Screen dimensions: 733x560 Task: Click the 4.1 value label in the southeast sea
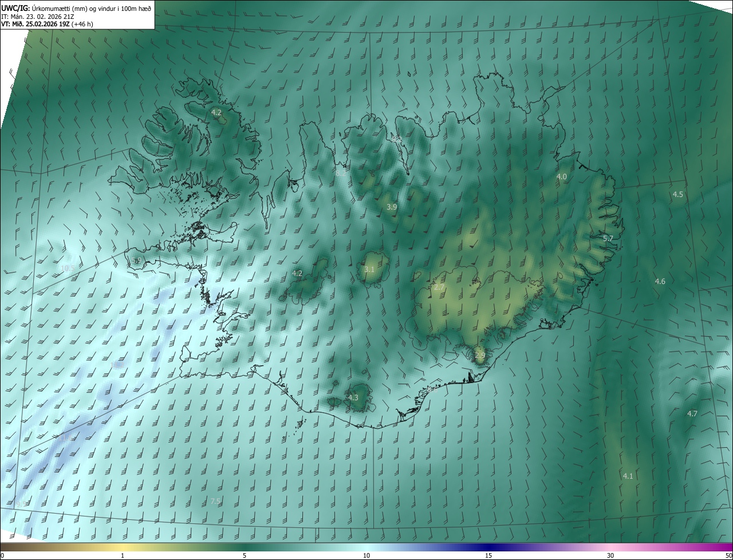point(628,476)
